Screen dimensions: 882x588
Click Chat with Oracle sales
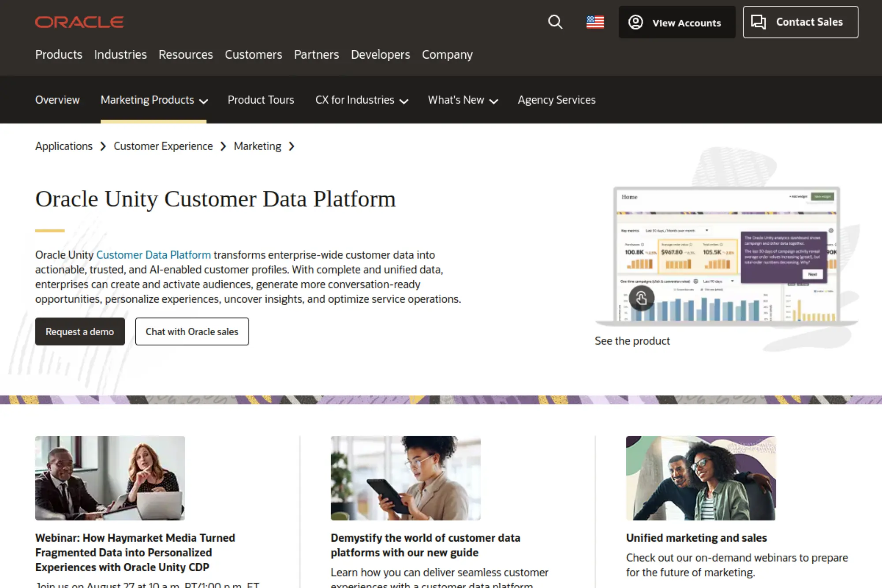coord(192,331)
